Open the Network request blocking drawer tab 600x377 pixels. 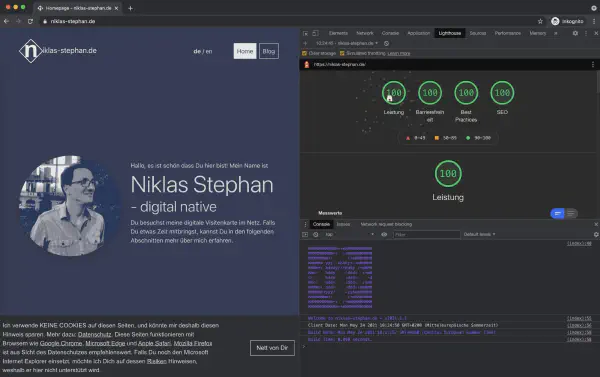pos(386,224)
